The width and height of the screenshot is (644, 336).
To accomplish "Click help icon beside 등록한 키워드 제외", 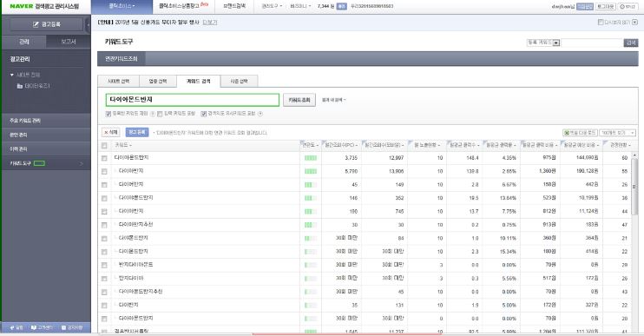I will tap(153, 114).
